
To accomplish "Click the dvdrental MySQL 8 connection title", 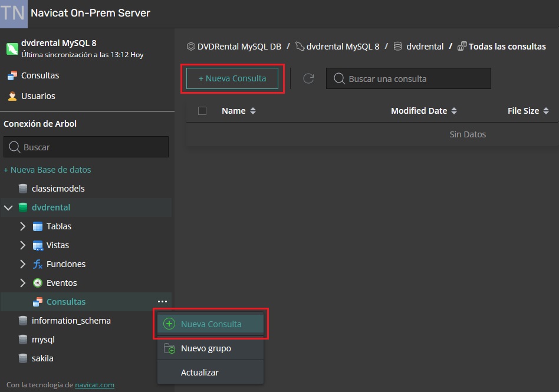I will tap(59, 43).
